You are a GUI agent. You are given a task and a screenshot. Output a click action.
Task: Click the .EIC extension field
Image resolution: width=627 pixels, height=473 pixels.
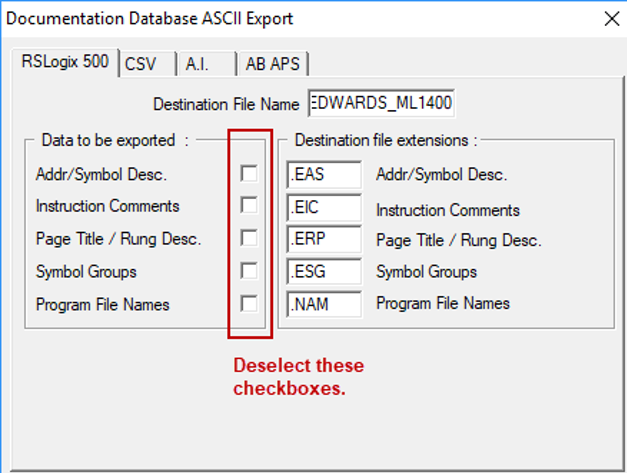point(324,208)
